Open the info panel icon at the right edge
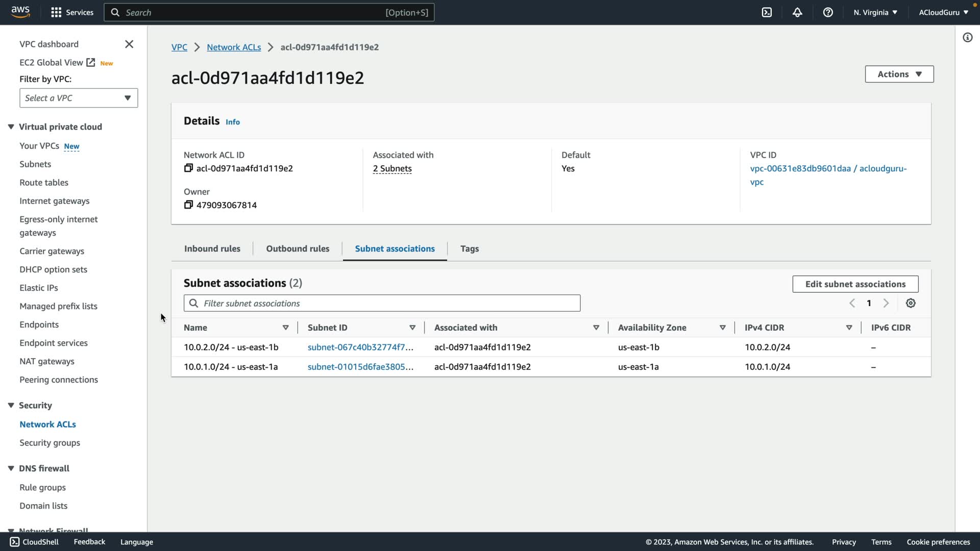This screenshot has width=980, height=551. pos(967,38)
